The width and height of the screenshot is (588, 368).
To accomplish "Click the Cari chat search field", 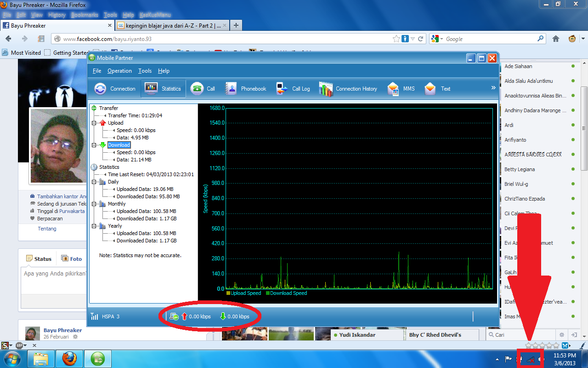I will pos(521,334).
